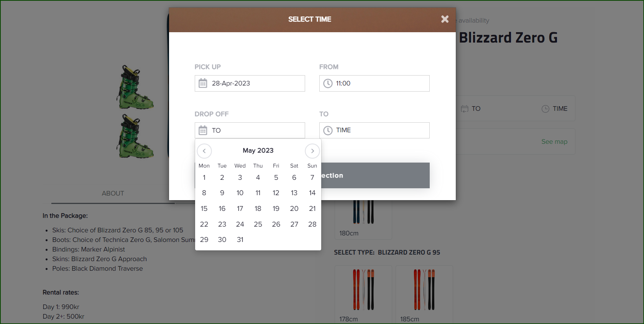This screenshot has height=324, width=644.
Task: Select May 26 in the calendar
Action: [x=276, y=224]
